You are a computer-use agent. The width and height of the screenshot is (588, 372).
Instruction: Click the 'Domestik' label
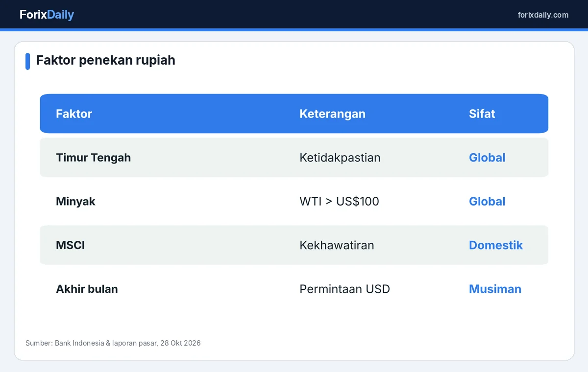[x=496, y=245]
